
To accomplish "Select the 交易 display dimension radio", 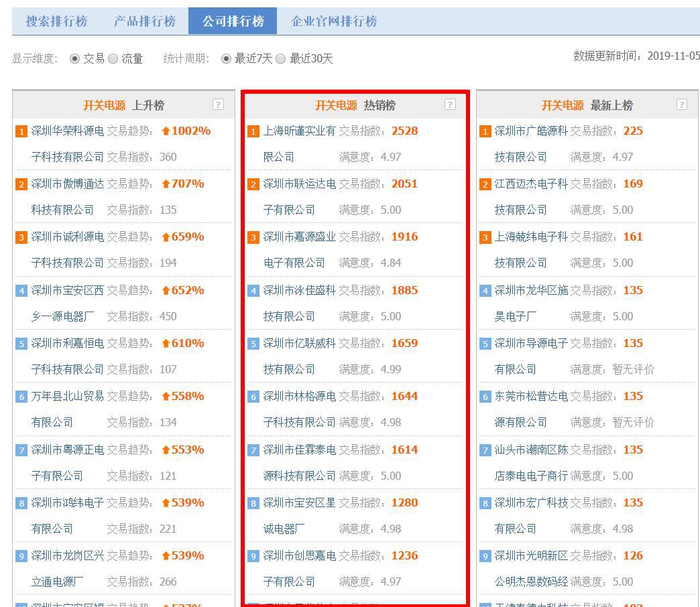I will (74, 58).
